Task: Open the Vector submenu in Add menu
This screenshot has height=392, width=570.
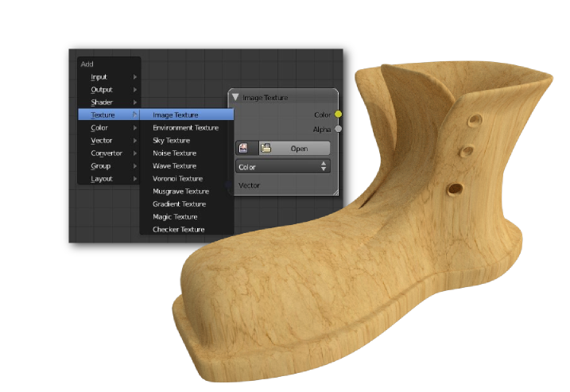Action: (x=109, y=141)
